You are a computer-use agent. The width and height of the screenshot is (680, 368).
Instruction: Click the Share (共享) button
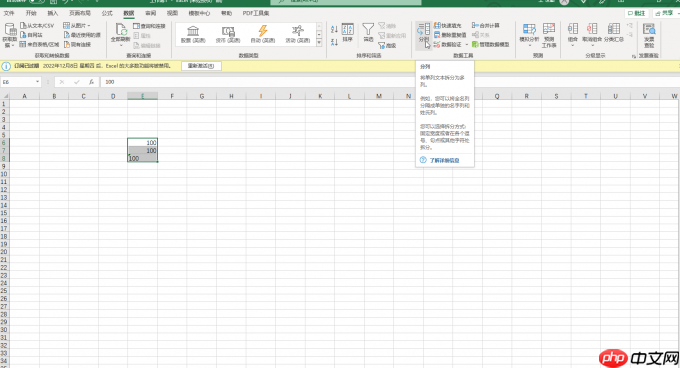click(666, 13)
